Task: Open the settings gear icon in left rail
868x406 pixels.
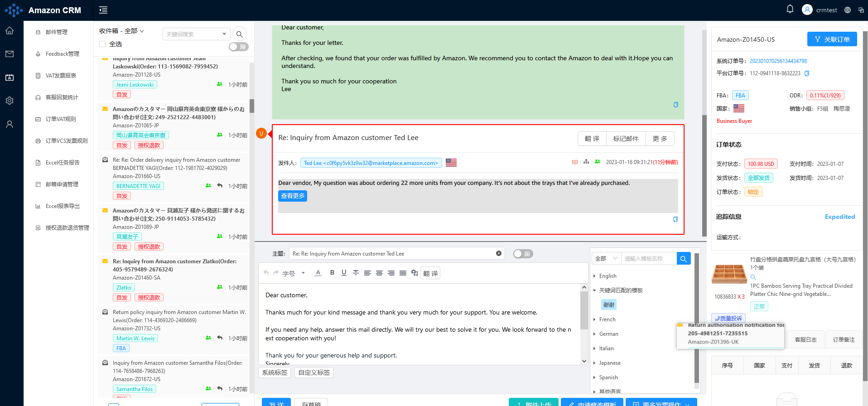Action: click(10, 101)
